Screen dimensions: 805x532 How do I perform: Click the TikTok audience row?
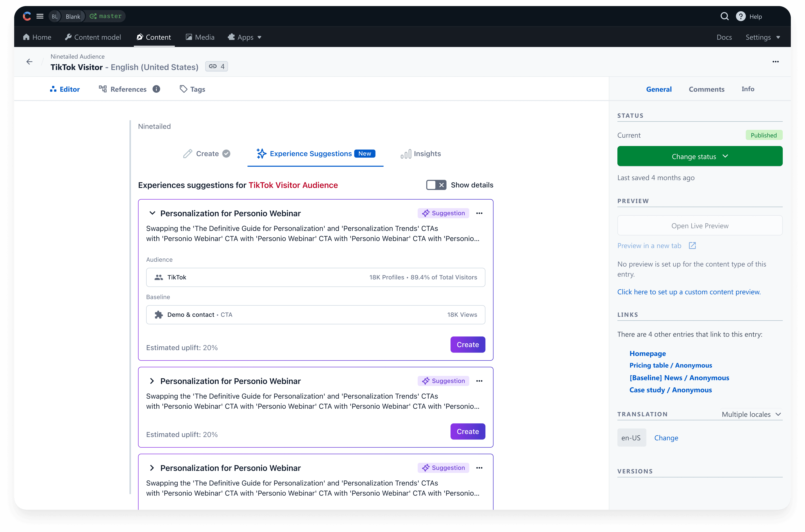pos(315,277)
